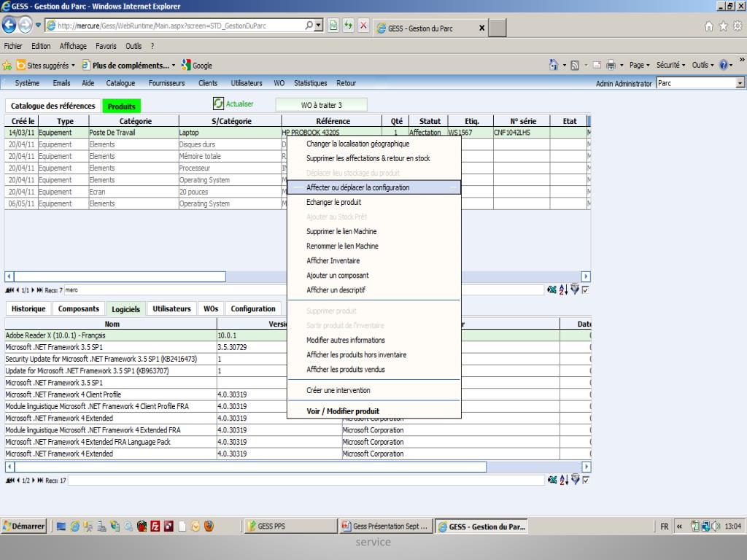
Task: Open the browser tools gear icon
Action: pos(738,26)
